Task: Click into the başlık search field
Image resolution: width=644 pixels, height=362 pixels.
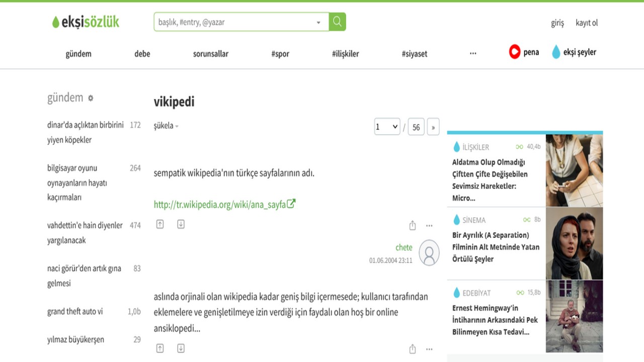Action: pyautogui.click(x=234, y=22)
